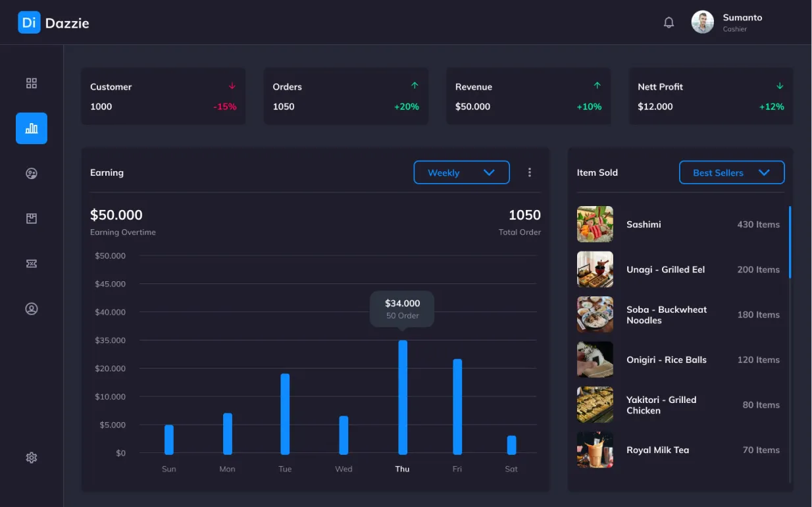Click the Orders up-arrow trend icon

(x=415, y=86)
